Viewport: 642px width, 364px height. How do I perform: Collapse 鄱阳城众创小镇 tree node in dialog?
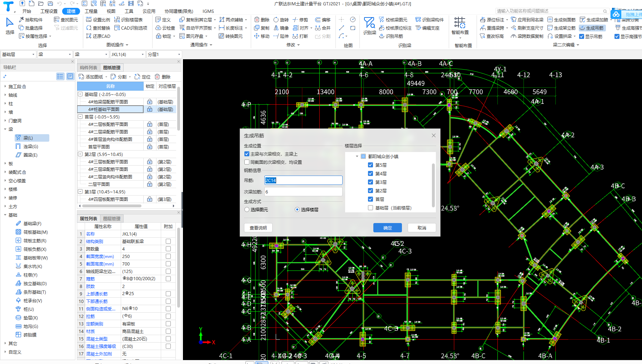click(x=357, y=156)
